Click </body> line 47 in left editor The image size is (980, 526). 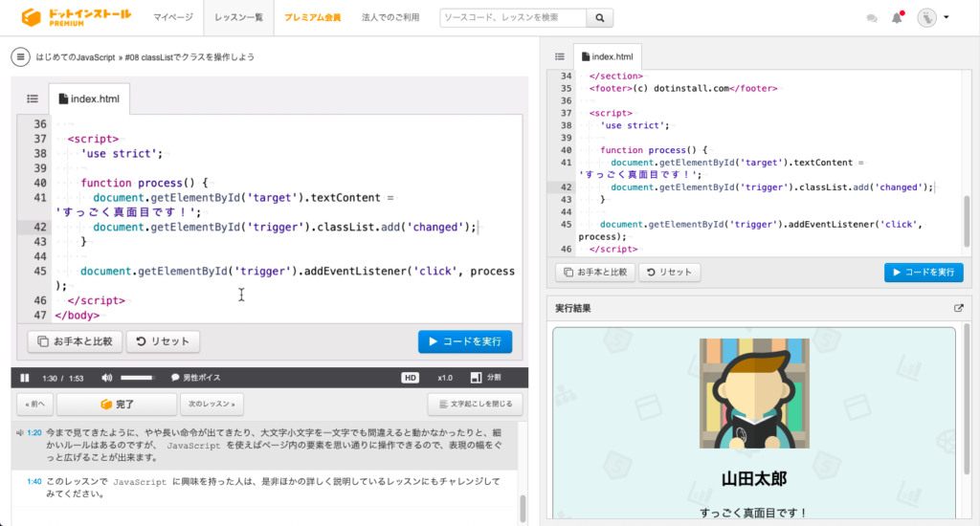tap(77, 315)
